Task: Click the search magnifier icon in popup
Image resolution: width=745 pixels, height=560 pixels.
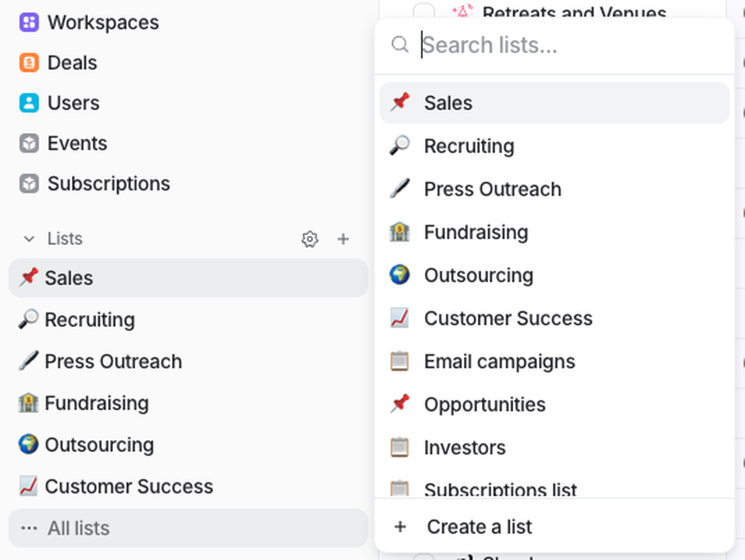Action: click(400, 44)
